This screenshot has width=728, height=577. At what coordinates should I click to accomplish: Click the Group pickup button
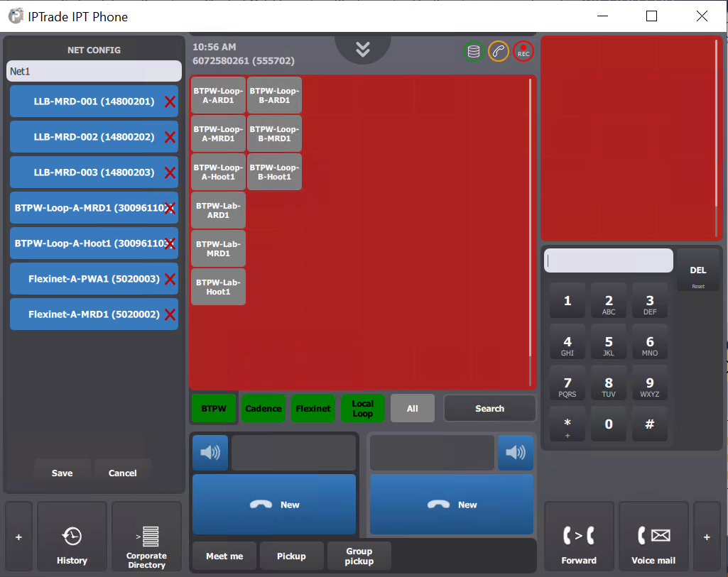[359, 556]
